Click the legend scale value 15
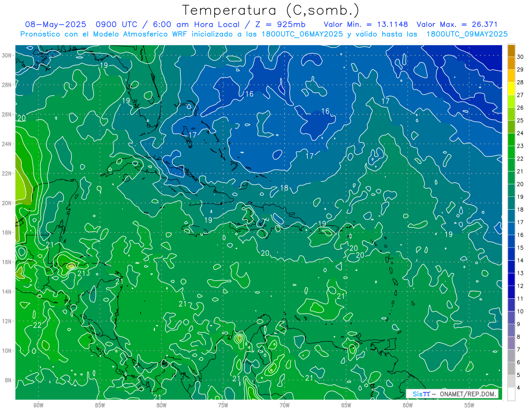 [x=520, y=247]
